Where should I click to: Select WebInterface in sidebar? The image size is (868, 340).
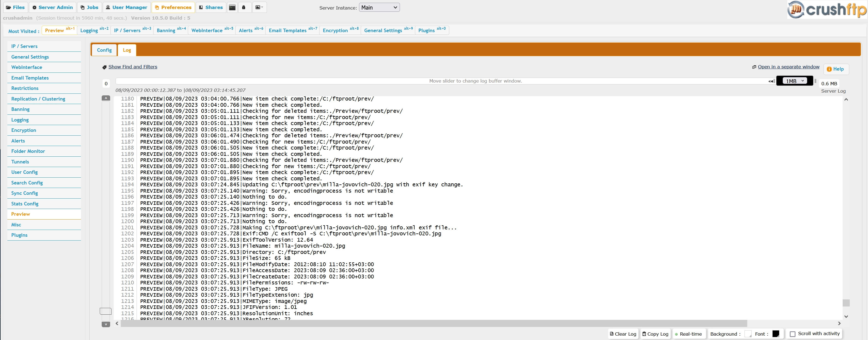pyautogui.click(x=44, y=67)
